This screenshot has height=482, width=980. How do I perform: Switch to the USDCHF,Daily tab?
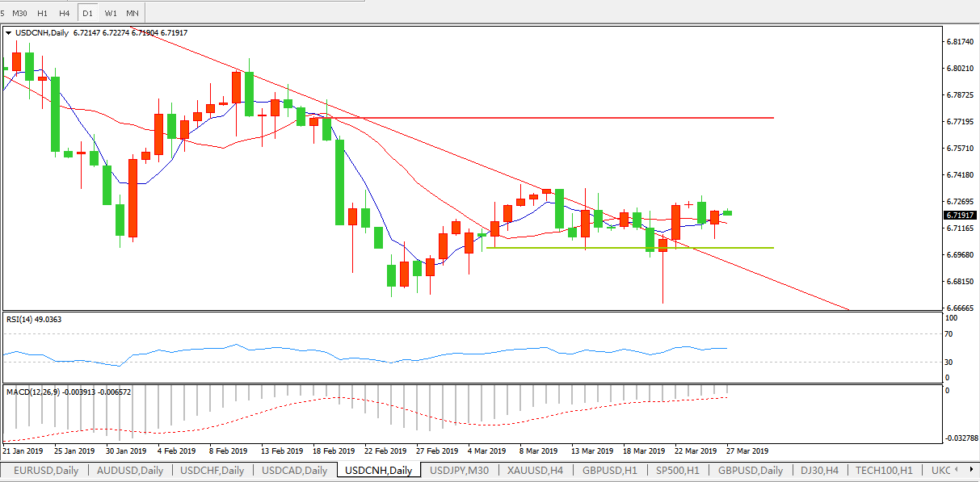tap(212, 470)
